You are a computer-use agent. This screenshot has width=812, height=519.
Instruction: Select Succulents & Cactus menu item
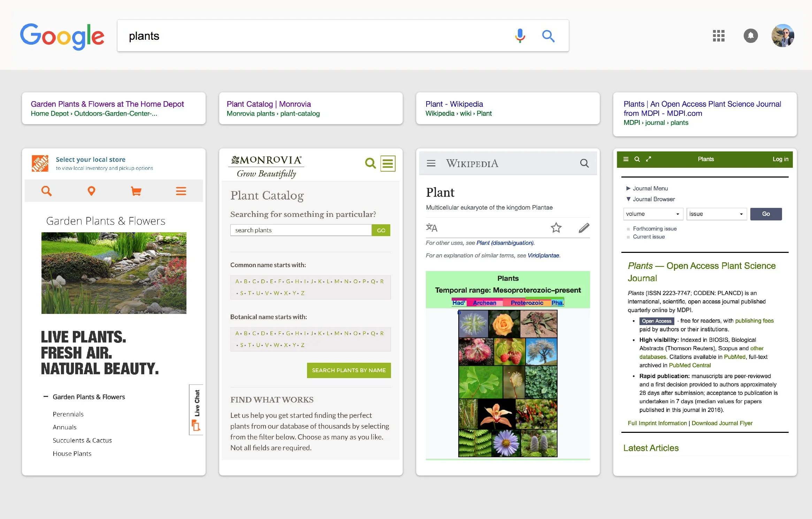(x=82, y=440)
